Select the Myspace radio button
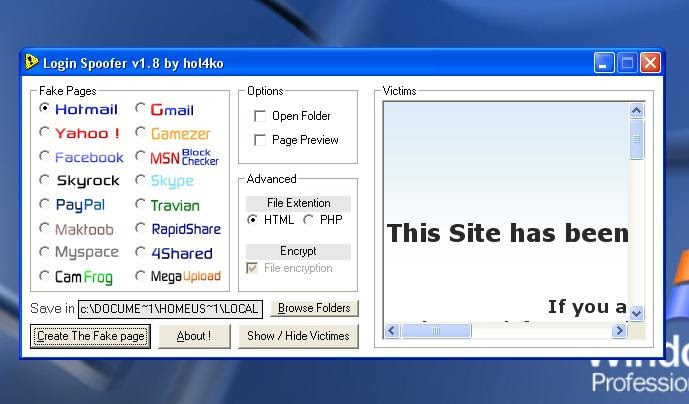 44,252
